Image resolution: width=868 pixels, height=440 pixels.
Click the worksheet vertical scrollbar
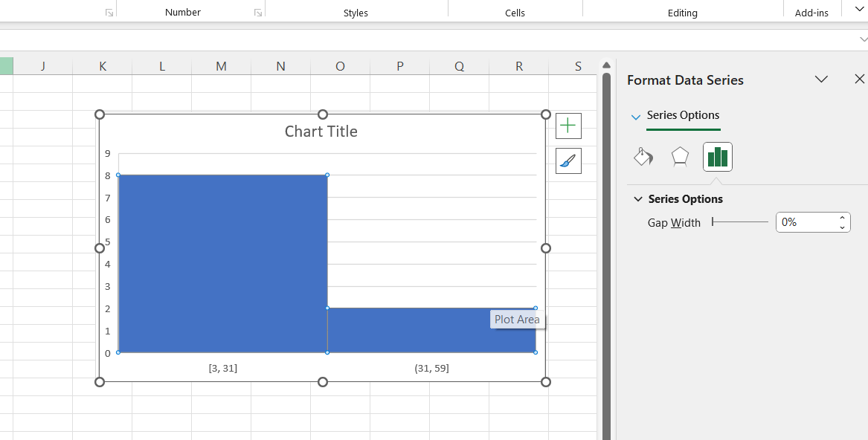(605, 223)
